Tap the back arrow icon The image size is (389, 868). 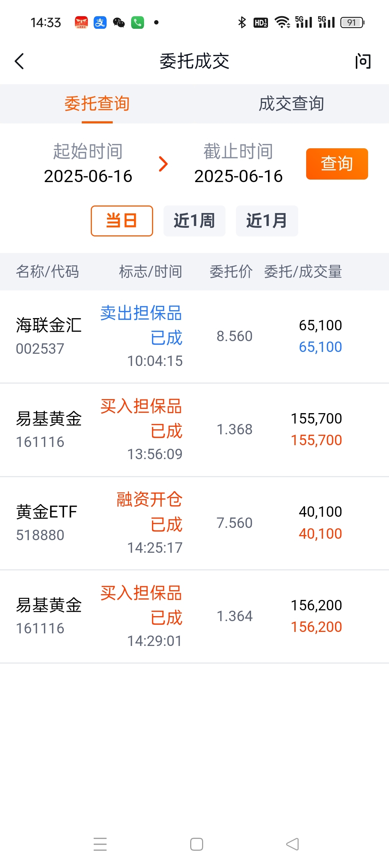19,61
